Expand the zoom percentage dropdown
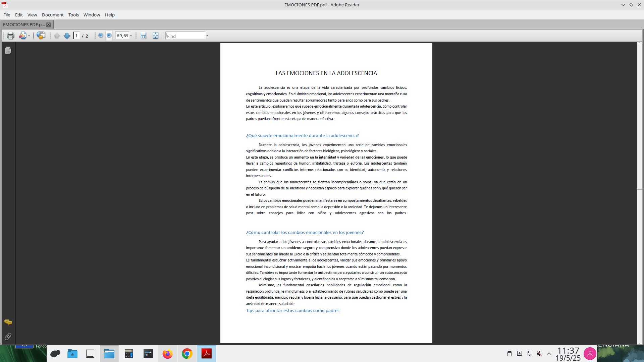The width and height of the screenshot is (644, 362). pos(131,36)
